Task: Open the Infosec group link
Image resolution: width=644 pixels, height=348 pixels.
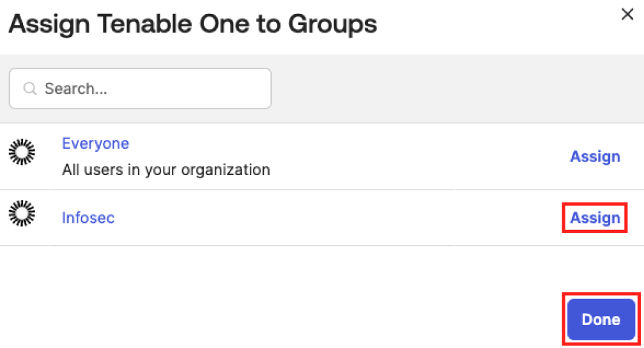Action: 88,218
